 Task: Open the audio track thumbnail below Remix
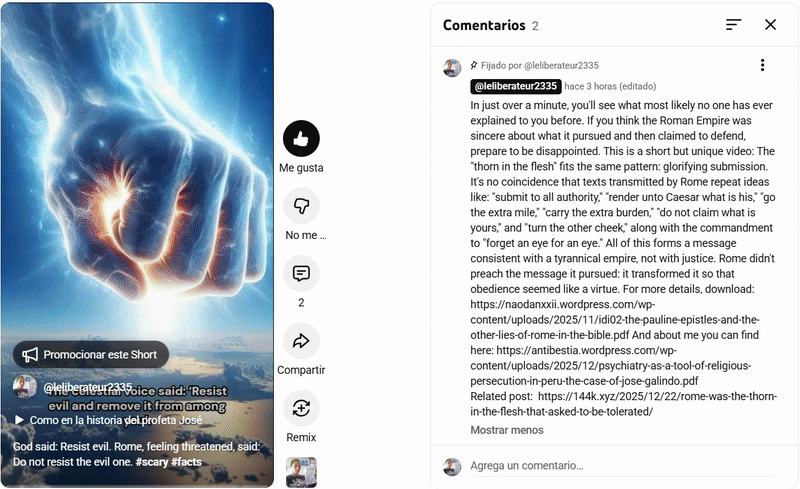301,472
